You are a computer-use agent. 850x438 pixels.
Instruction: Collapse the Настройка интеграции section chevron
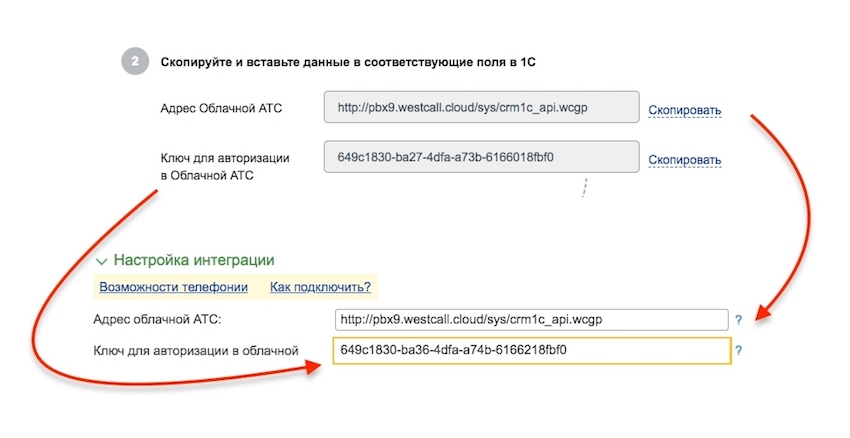tap(101, 261)
